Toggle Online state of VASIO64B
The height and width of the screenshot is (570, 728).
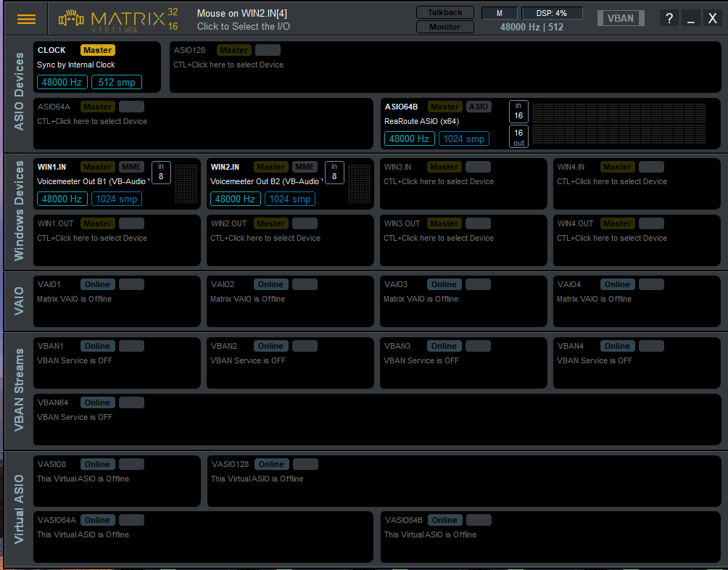444,521
